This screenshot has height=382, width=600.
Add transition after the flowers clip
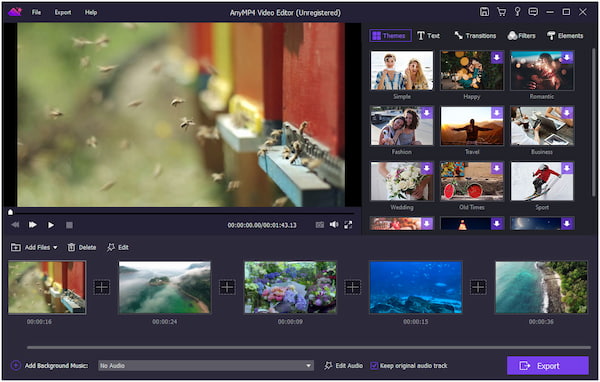[352, 287]
